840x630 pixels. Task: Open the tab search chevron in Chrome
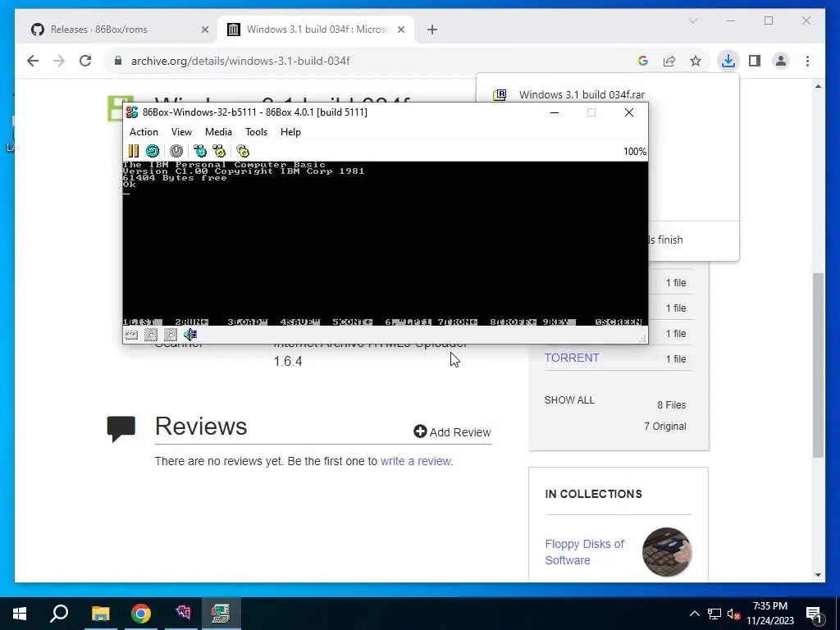pos(693,21)
